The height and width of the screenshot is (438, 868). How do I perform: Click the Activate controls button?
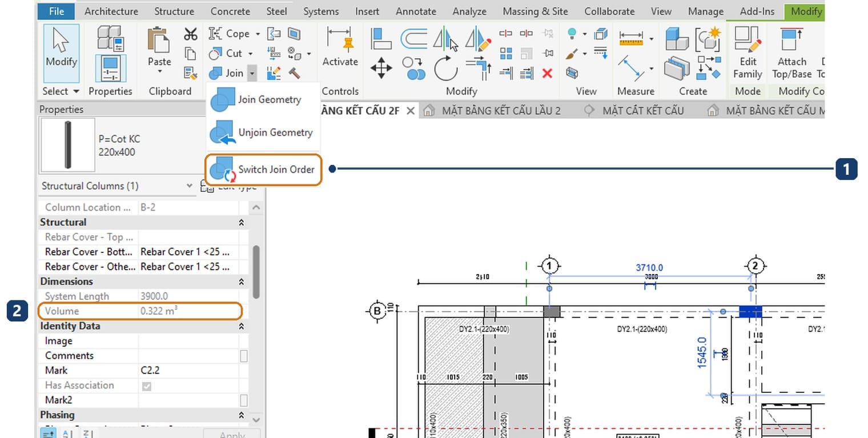point(340,47)
